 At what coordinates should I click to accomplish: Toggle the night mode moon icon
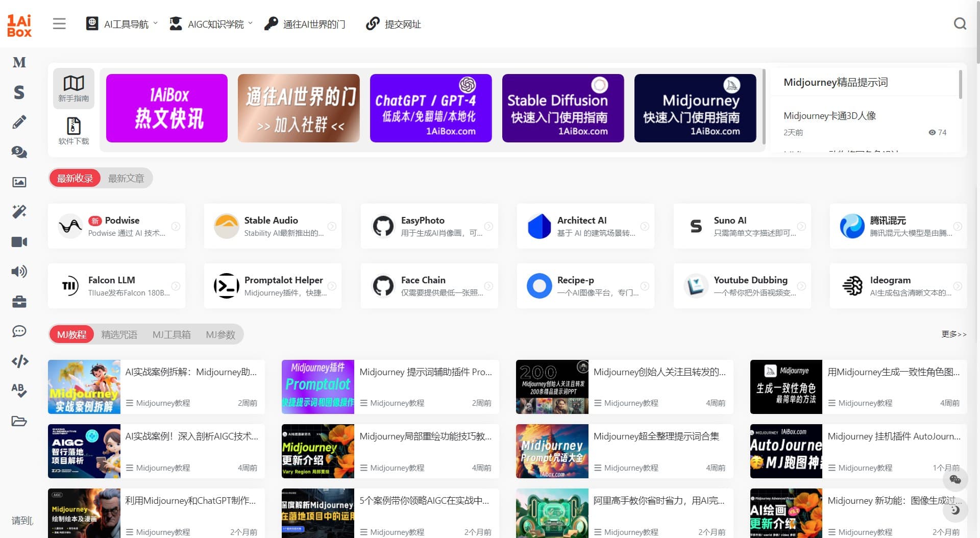tap(955, 509)
